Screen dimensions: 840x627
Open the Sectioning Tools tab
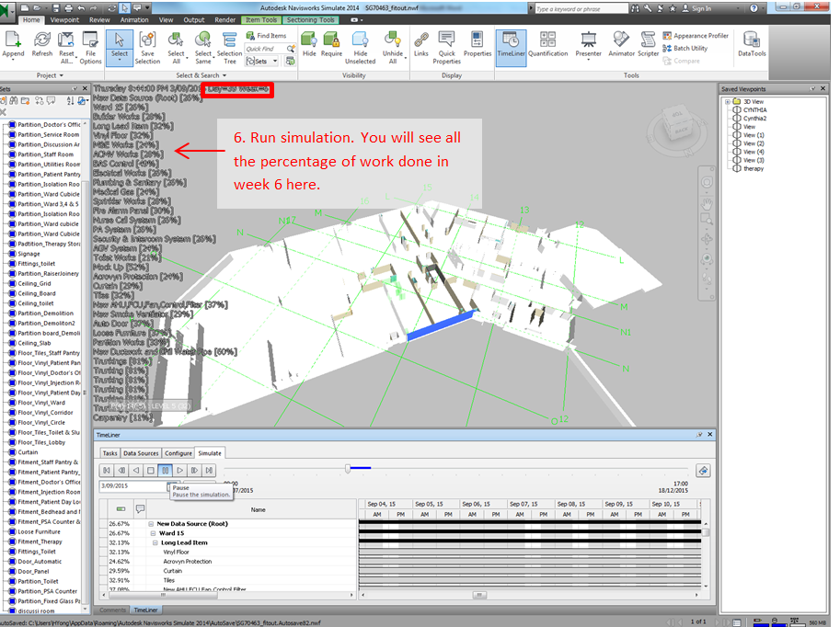click(310, 20)
